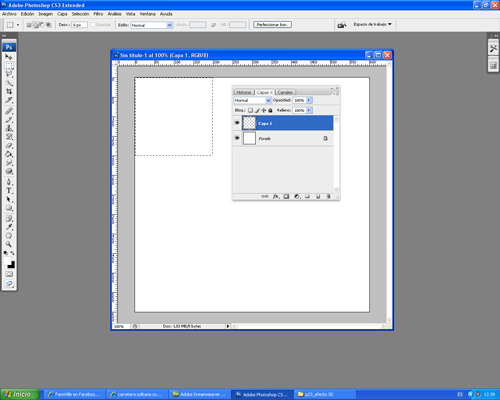Open Espacio de trabajo menu
The height and width of the screenshot is (400, 500).
click(372, 24)
